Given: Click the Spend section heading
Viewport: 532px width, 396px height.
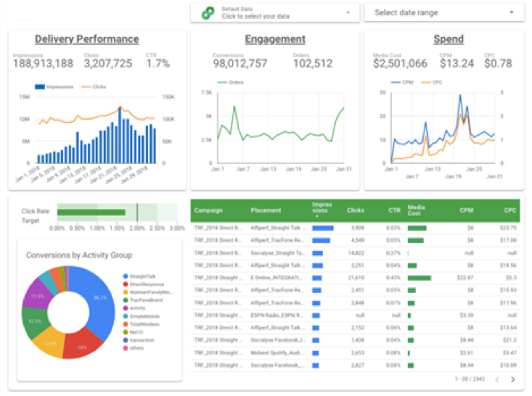Looking at the screenshot, I should pyautogui.click(x=448, y=39).
